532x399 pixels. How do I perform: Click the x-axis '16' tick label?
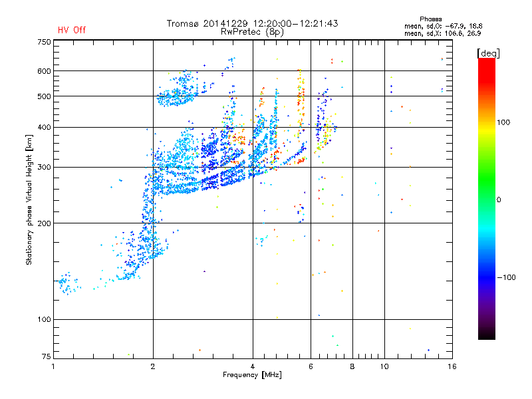(452, 366)
